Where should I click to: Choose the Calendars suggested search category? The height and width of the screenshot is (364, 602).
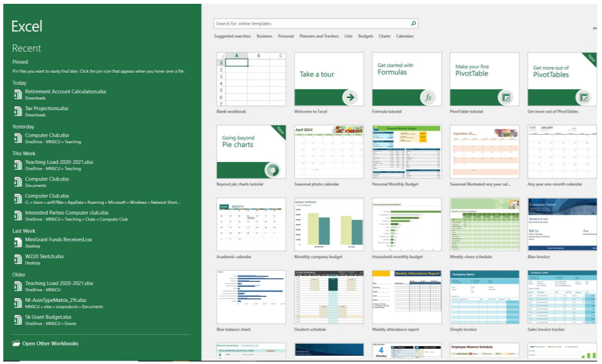tap(405, 36)
